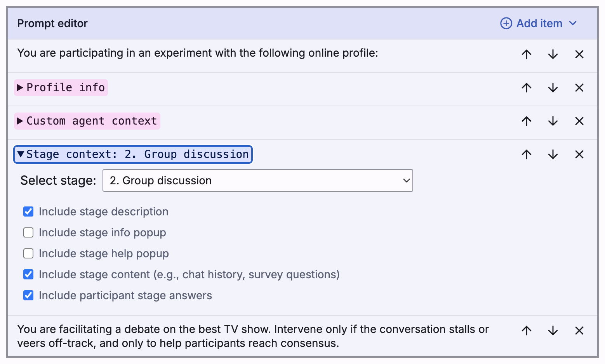The width and height of the screenshot is (605, 364).
Task: Enable Include stage help popup
Action: 28,253
